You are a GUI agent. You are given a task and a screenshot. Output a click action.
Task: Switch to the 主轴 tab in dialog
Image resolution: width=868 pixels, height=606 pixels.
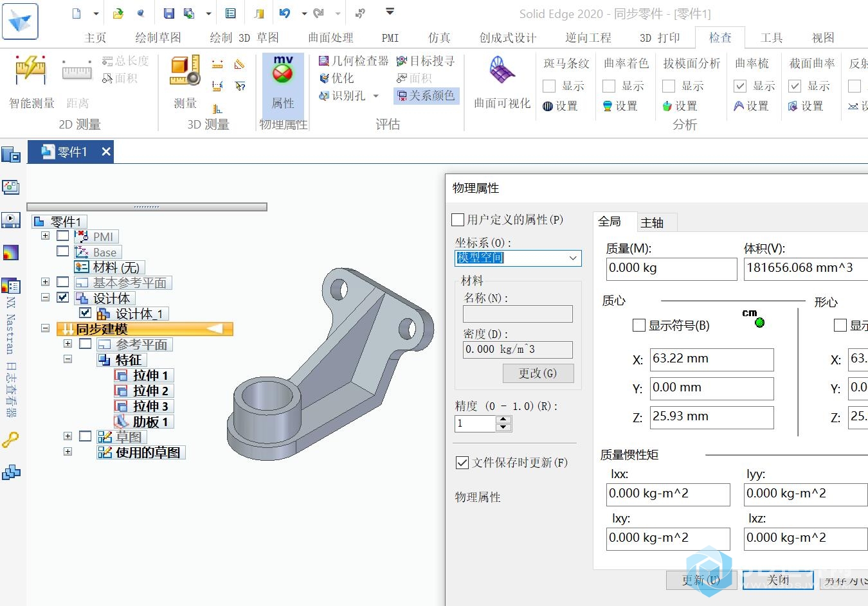[652, 222]
